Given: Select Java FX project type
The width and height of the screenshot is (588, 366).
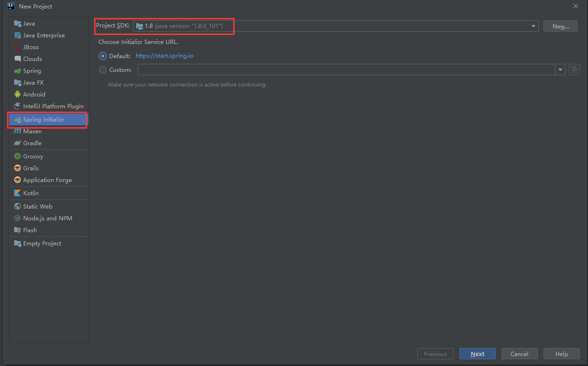Looking at the screenshot, I should [x=48, y=83].
